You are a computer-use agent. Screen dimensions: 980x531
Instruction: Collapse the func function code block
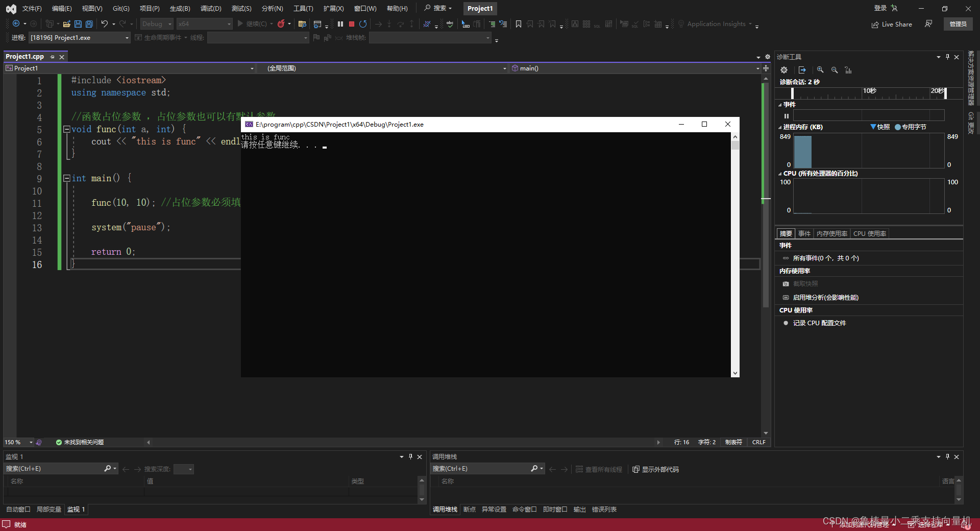pyautogui.click(x=66, y=129)
